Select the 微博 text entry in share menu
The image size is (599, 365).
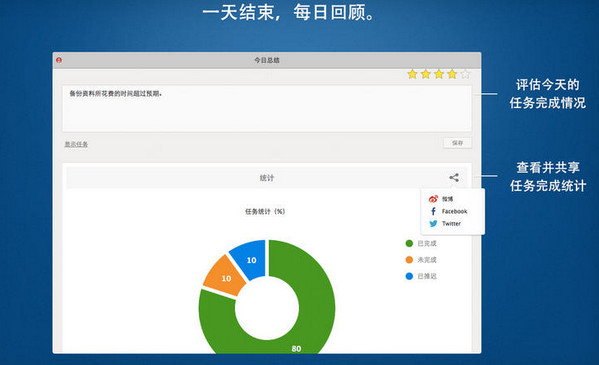point(447,199)
